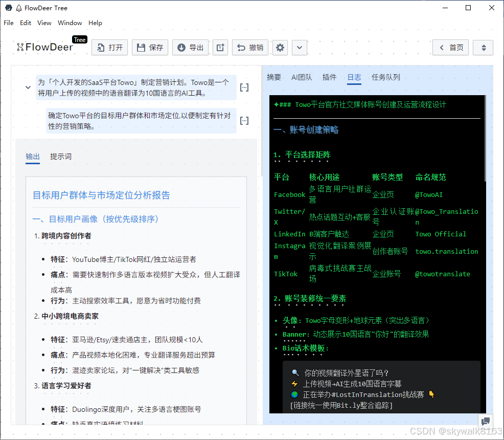Open the Edit menu
This screenshot has height=440, width=504.
pos(26,23)
